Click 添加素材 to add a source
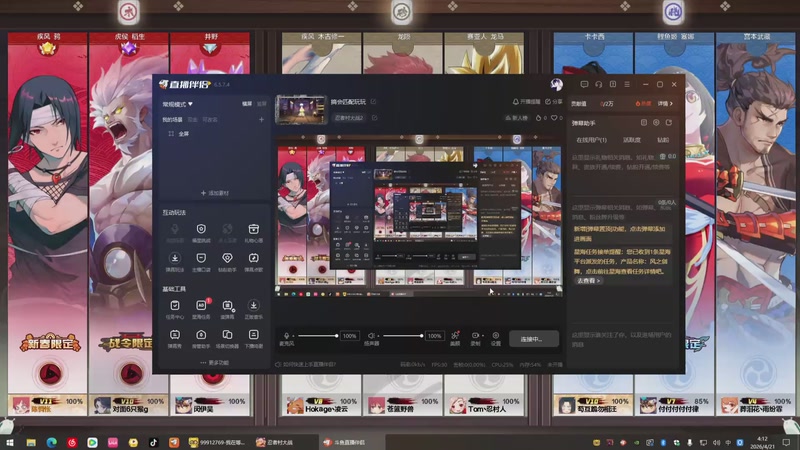This screenshot has width=800, height=450. (215, 193)
